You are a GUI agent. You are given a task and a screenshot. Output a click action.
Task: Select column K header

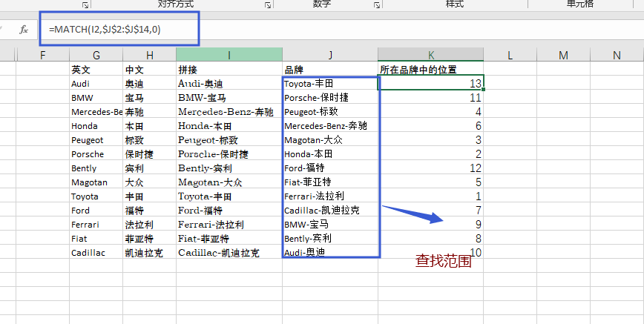click(431, 55)
